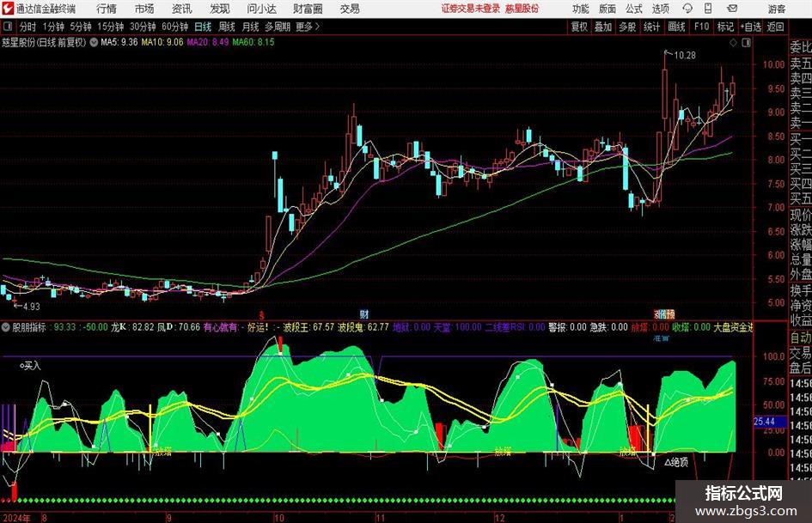The width and height of the screenshot is (812, 523).
Task: Switch to the 5分钟 period tab
Action: (81, 27)
